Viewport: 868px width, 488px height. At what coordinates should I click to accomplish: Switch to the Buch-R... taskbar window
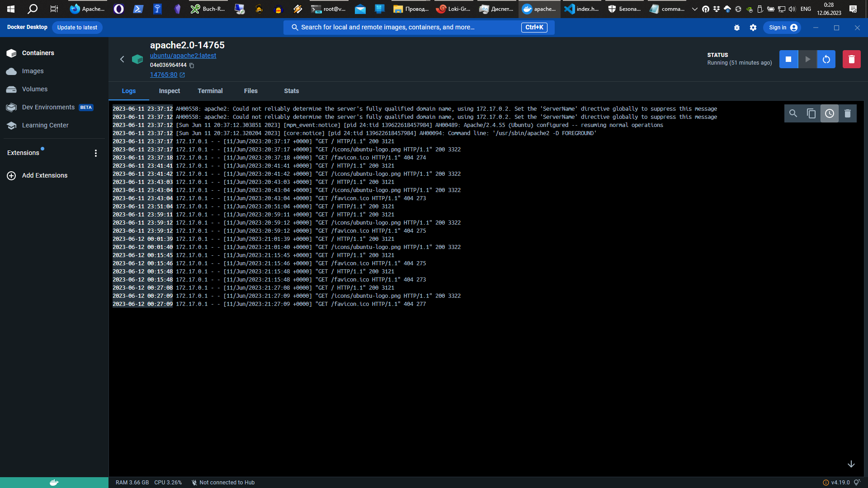pos(208,9)
